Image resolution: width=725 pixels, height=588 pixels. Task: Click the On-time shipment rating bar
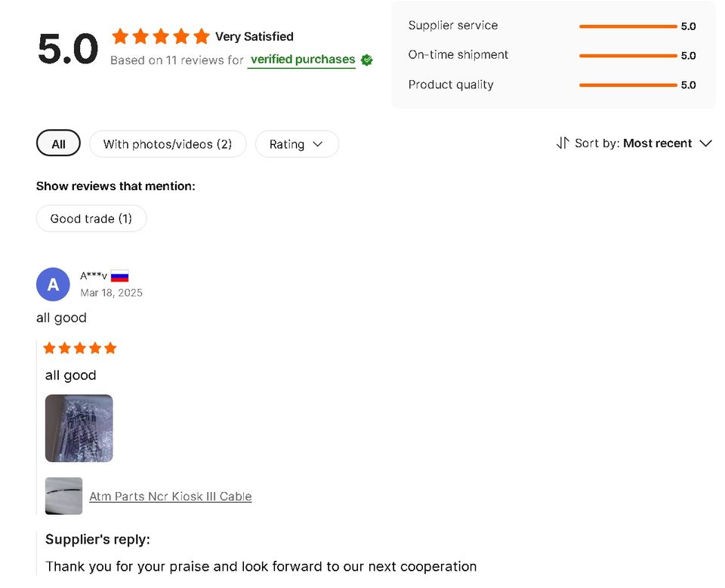tap(628, 56)
